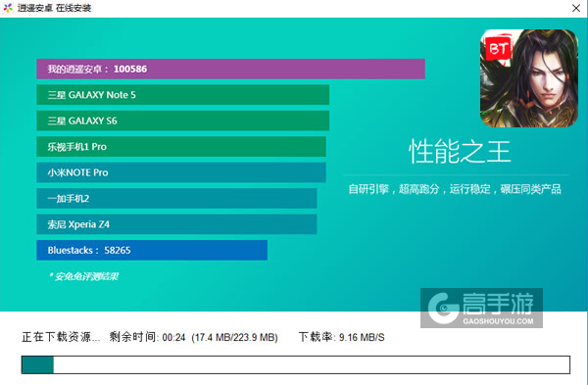The height and width of the screenshot is (385, 588).
Task: Click the 小米NOTE Pro bar
Action: [x=181, y=172]
